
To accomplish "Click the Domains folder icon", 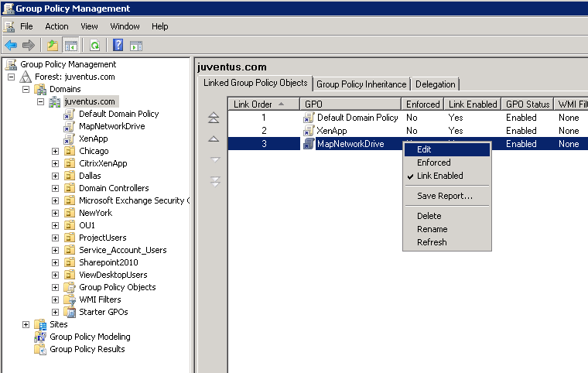I will click(40, 89).
